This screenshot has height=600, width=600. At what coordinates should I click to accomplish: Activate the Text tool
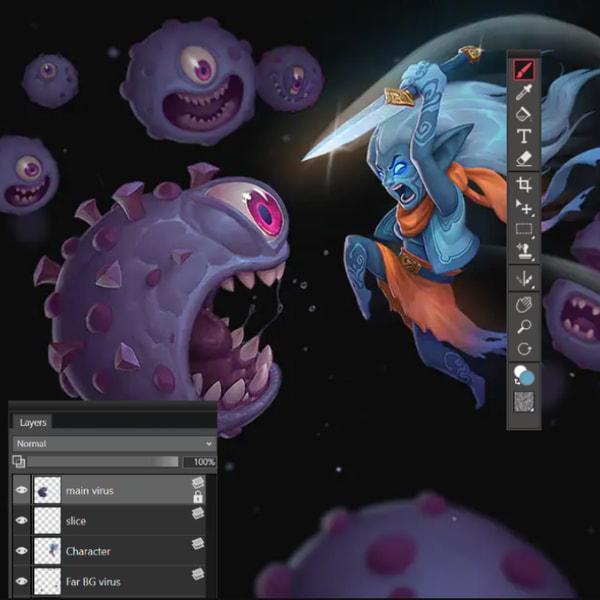coord(523,136)
